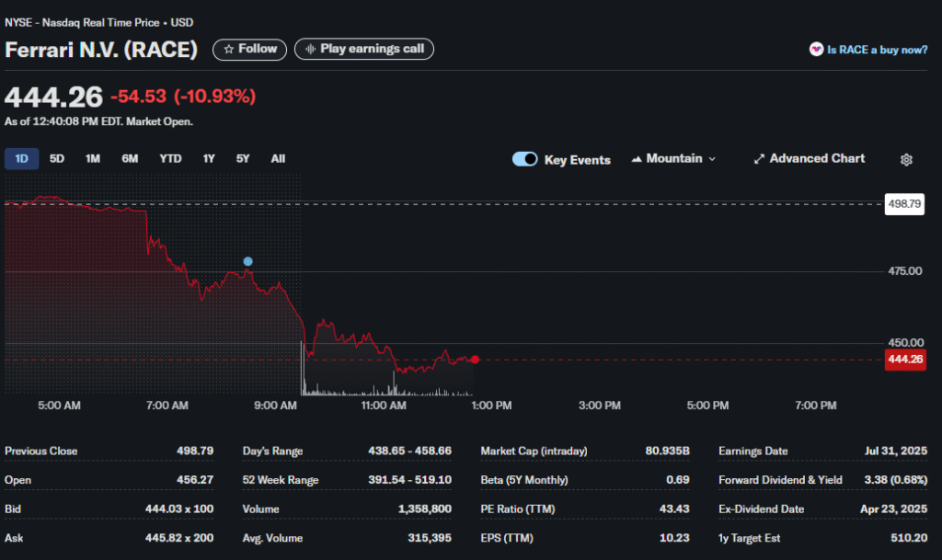The height and width of the screenshot is (560, 942).
Task: Click the Ask value 445.82 x 200
Action: [179, 538]
